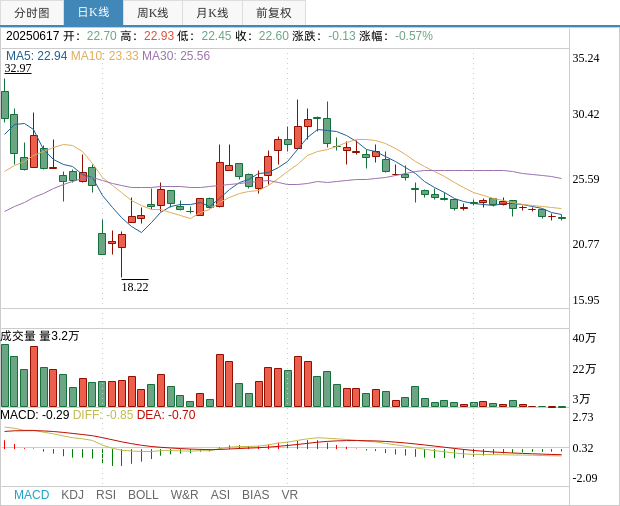Show the BOLL indicator

[x=143, y=495]
